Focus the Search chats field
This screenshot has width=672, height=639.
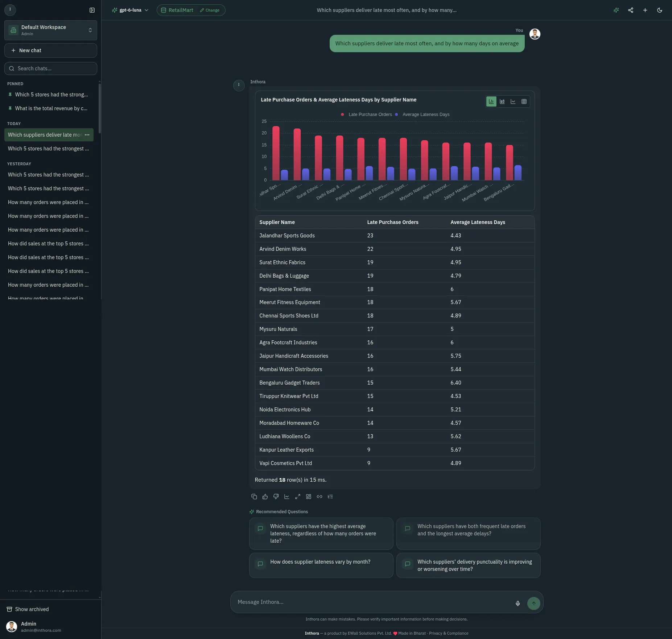click(51, 69)
